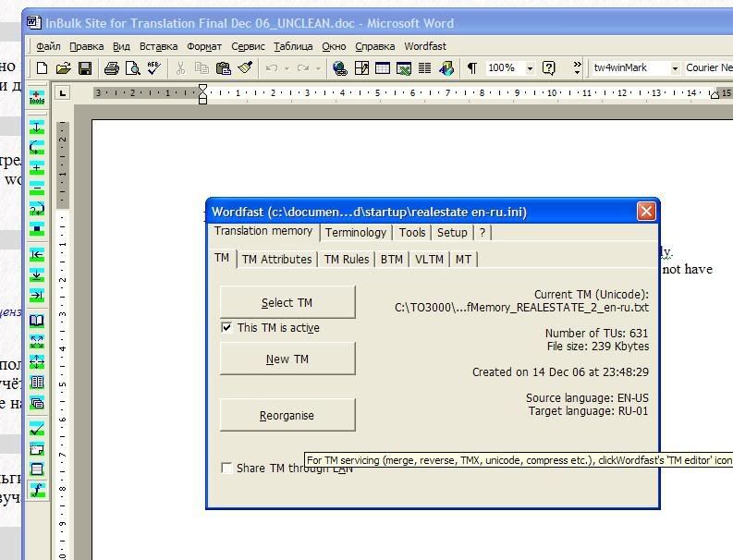Click Wordfast stacked windows icon
Image resolution: width=733 pixels, height=560 pixels.
37,403
